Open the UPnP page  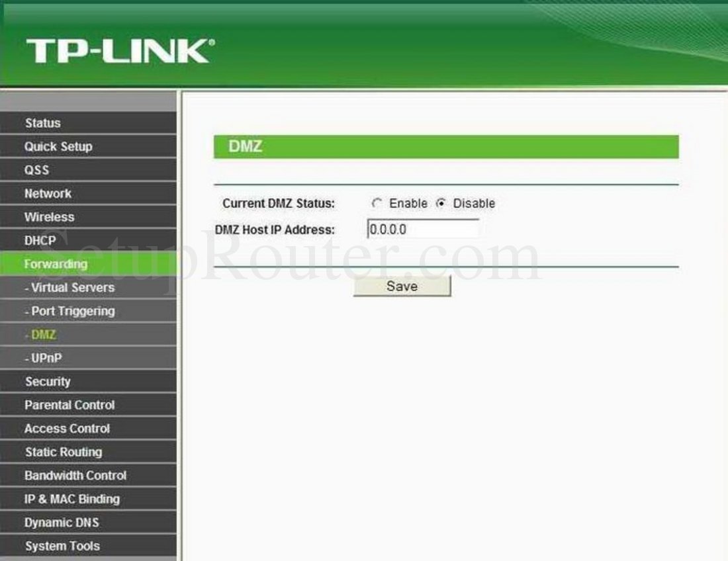(42, 358)
